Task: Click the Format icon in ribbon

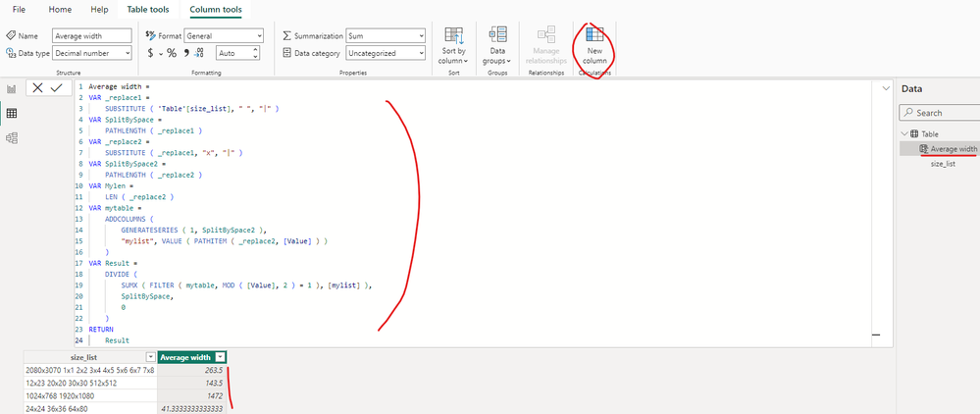Action: click(150, 35)
